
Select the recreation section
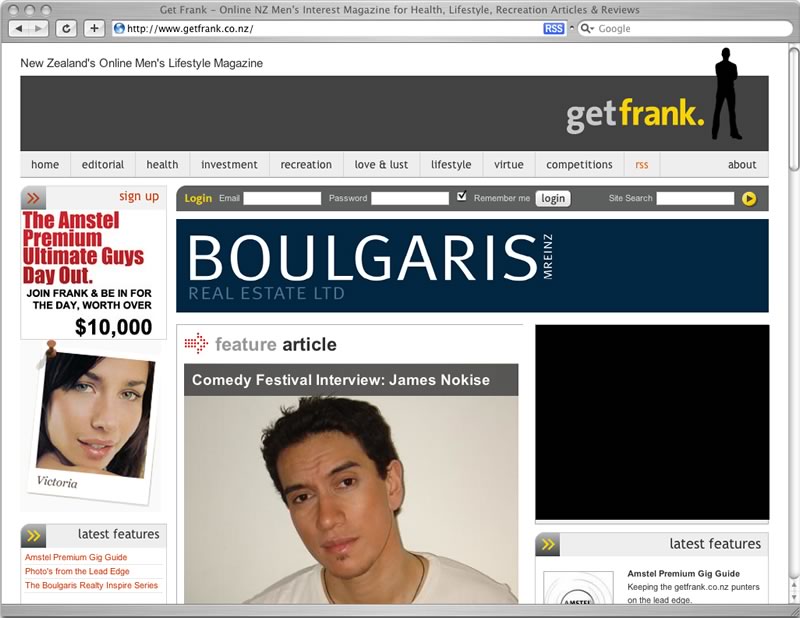coord(306,164)
